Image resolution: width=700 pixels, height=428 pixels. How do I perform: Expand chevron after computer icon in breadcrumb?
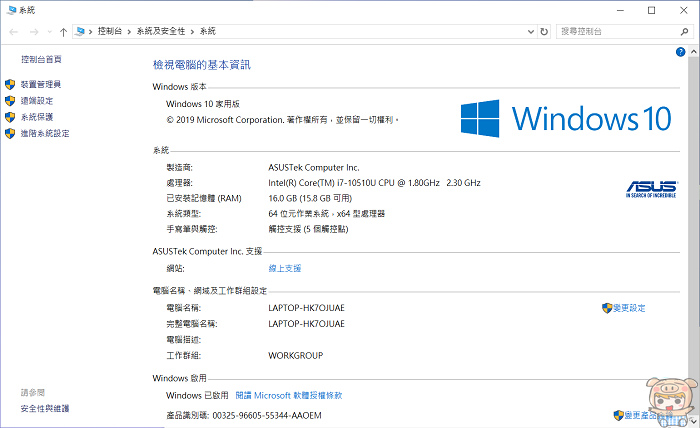coord(91,32)
